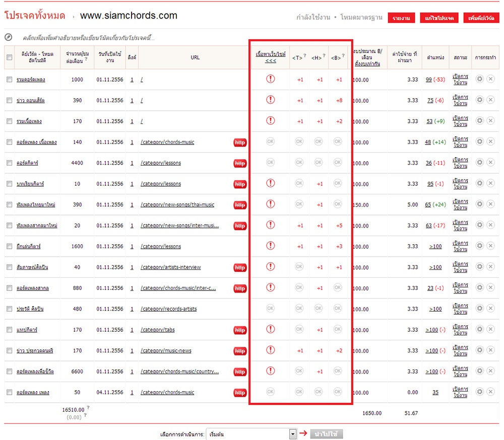
Task: Click the +3 value in <B> column
Action: click(x=339, y=247)
